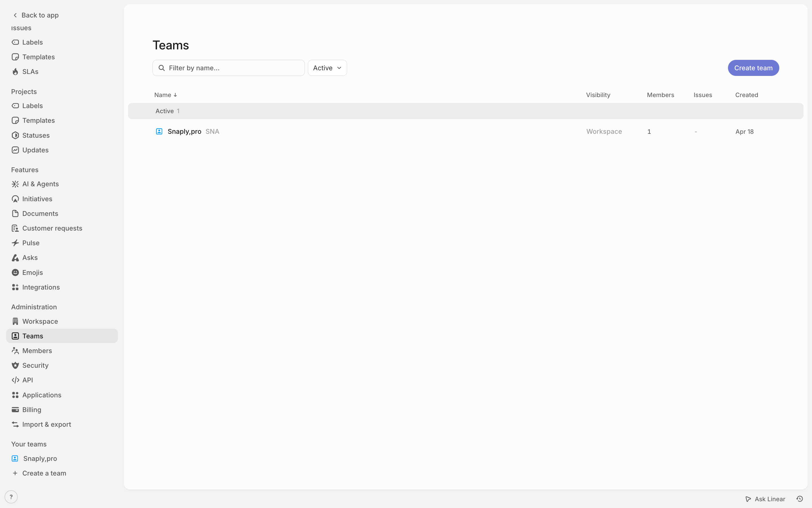The width and height of the screenshot is (812, 508).
Task: Click the Updates chart icon
Action: [15, 150]
